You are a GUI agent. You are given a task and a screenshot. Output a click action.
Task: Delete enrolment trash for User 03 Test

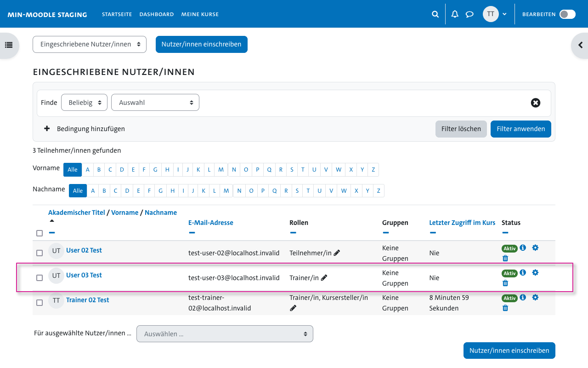(x=505, y=283)
